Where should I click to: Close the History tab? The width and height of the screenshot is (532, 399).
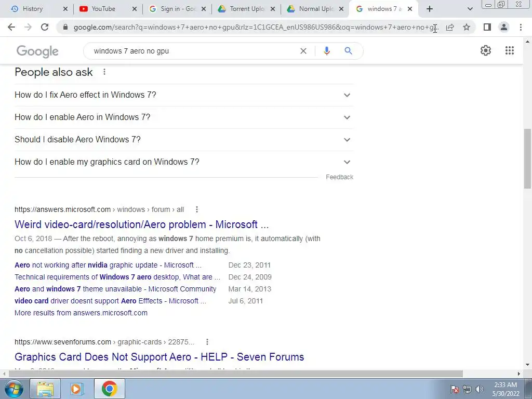[65, 9]
